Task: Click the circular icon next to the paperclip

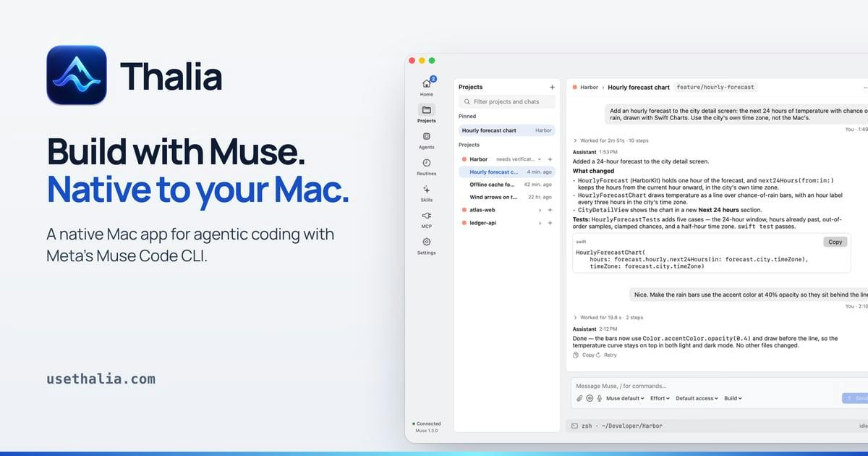Action: (590, 398)
